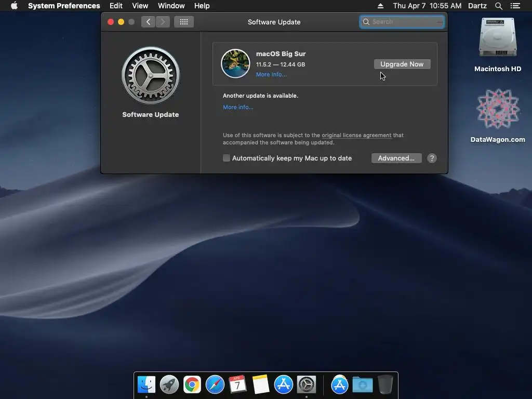Open More info link for another update
Viewport: 532px width, 399px height.
click(237, 107)
